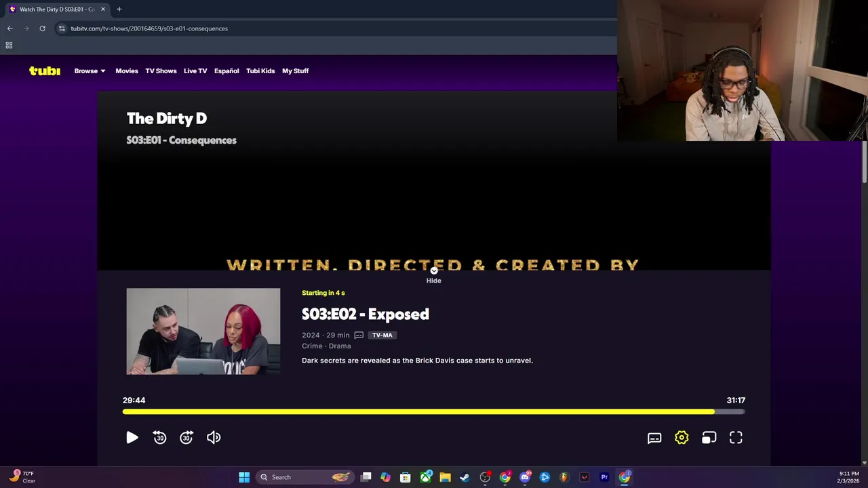
Task: Open a new browser tab
Action: pos(119,9)
